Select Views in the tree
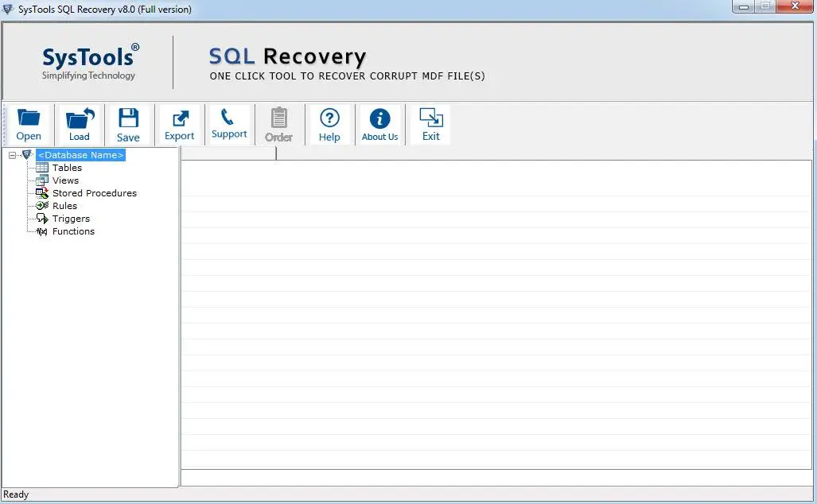Viewport: 817px width, 504px height. point(66,180)
